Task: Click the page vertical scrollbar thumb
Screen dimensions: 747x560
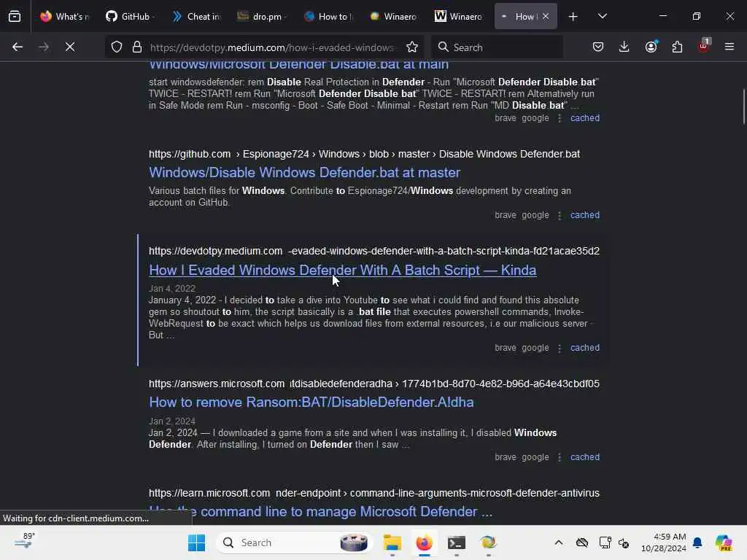Action: click(743, 106)
